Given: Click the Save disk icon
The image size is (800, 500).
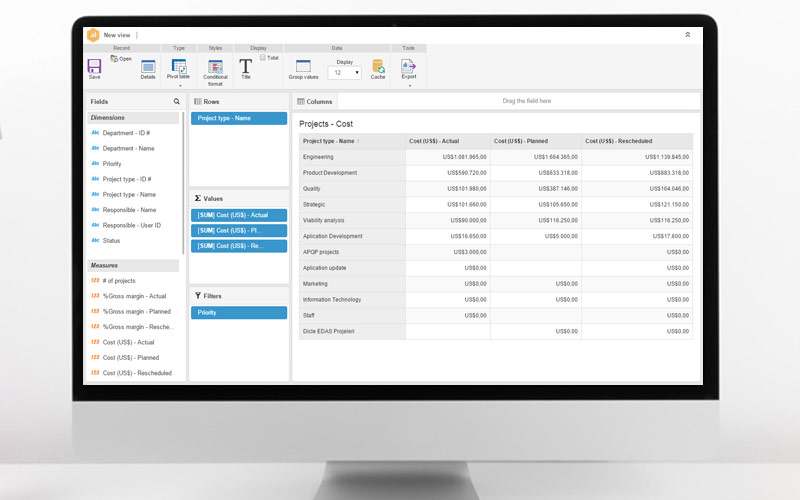Looking at the screenshot, I should tap(94, 66).
